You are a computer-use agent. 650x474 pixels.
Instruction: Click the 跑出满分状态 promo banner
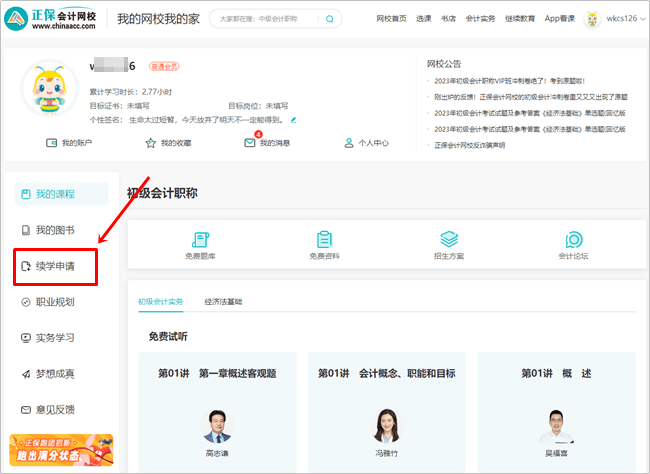[61, 450]
